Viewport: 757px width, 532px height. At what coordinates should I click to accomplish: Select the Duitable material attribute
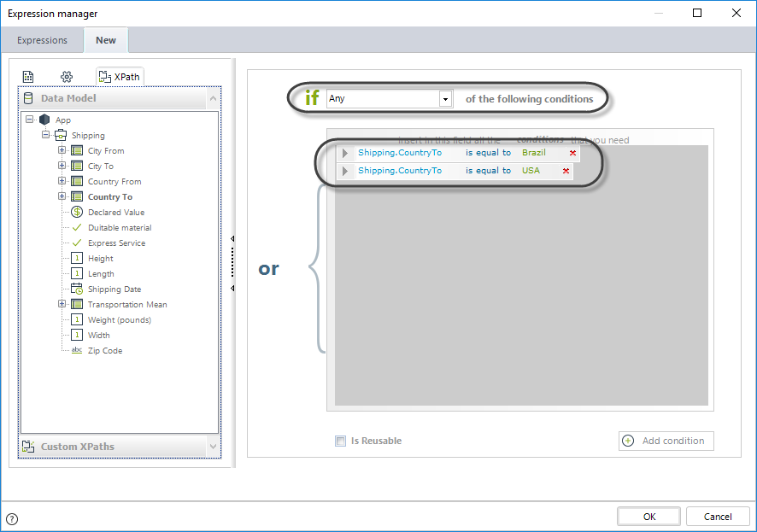click(x=120, y=228)
